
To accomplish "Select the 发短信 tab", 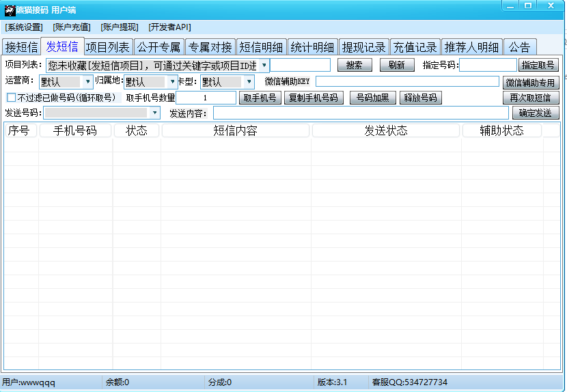I will click(62, 46).
